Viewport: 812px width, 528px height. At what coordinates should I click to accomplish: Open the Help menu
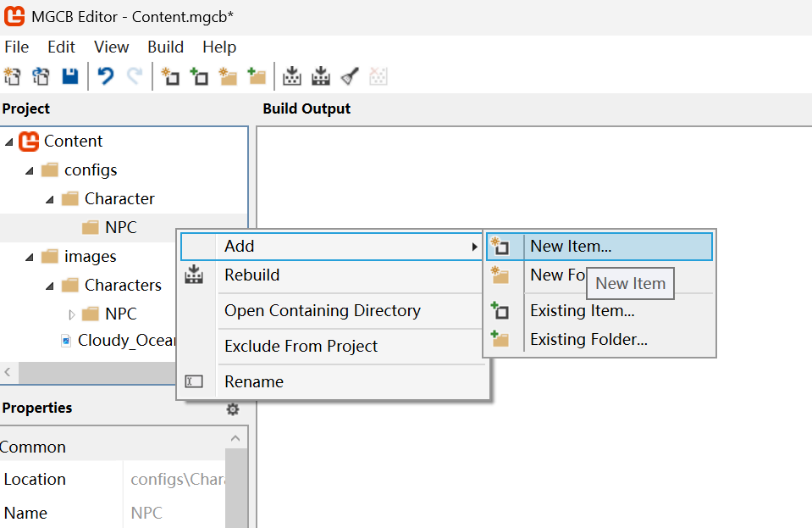[x=219, y=47]
